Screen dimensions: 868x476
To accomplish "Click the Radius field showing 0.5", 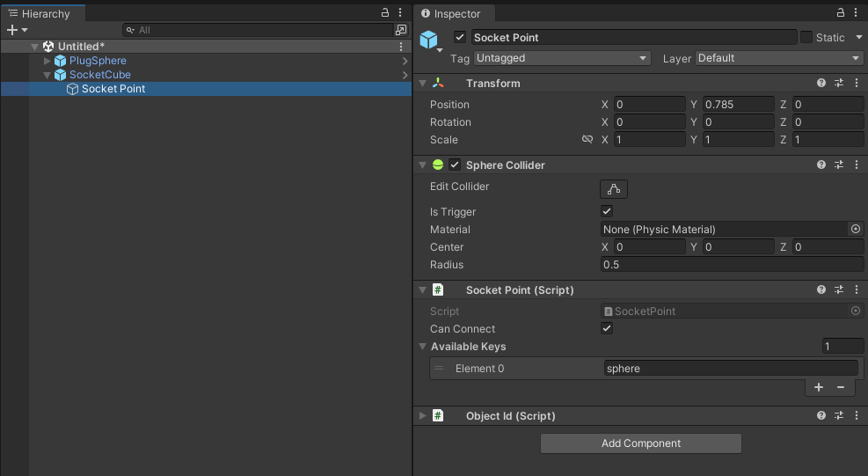I will pos(733,264).
